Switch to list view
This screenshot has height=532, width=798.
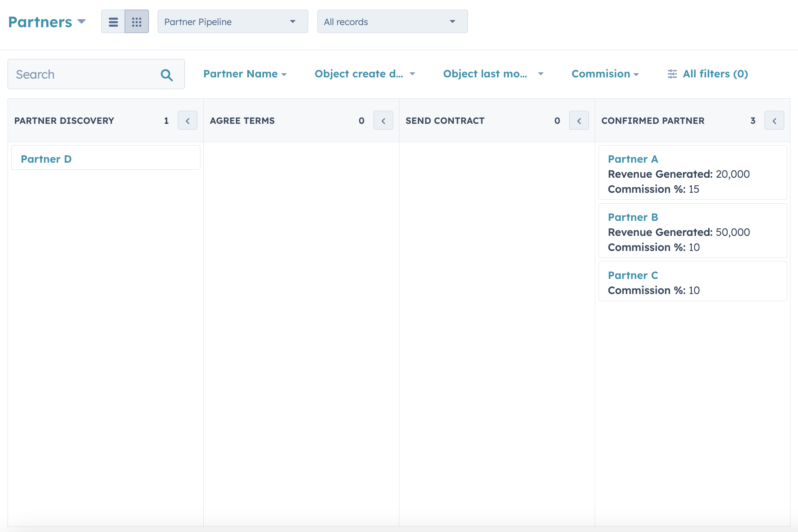pos(113,22)
